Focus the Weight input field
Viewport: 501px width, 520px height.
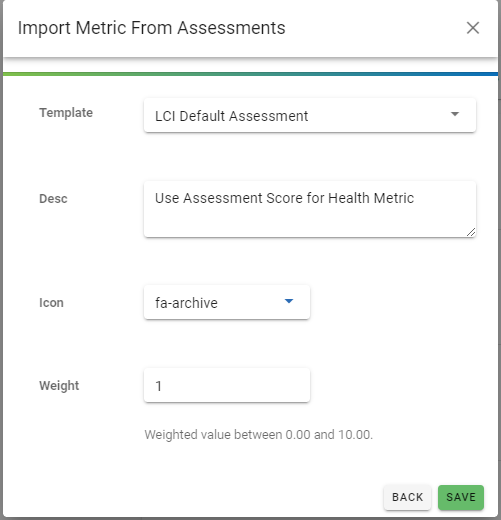pyautogui.click(x=227, y=385)
